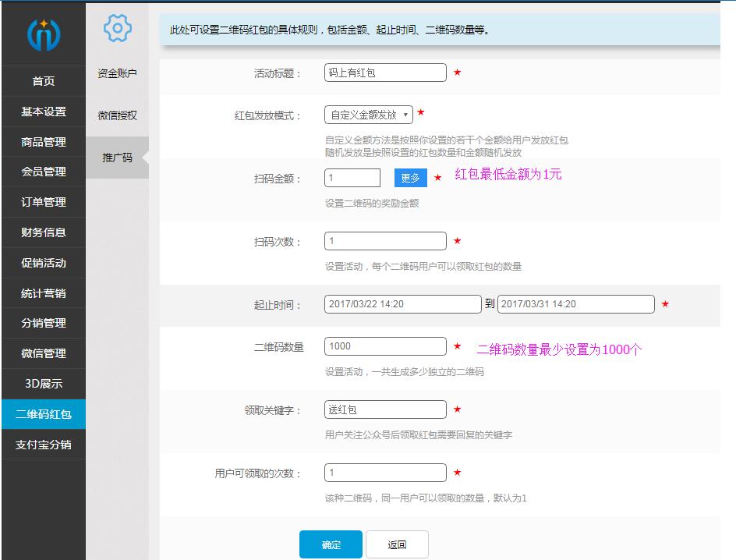This screenshot has width=736, height=560.
Task: Click the end date field 2017/03/31
Action: point(577,304)
